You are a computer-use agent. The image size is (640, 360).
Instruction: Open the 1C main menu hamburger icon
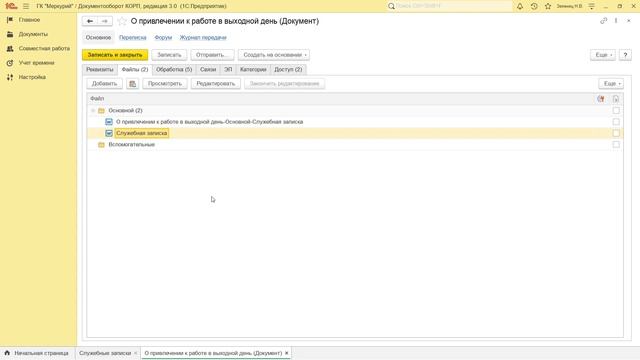26,6
